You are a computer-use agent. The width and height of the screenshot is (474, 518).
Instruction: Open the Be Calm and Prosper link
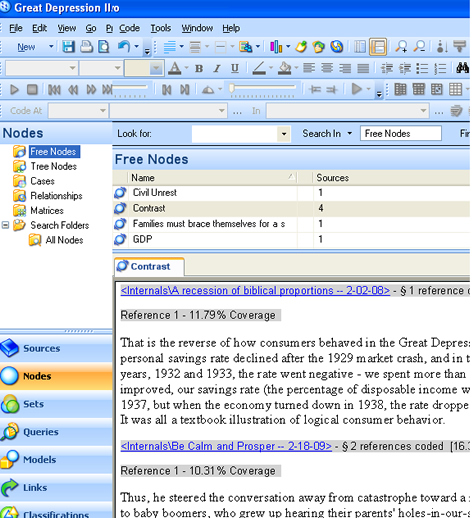[226, 446]
